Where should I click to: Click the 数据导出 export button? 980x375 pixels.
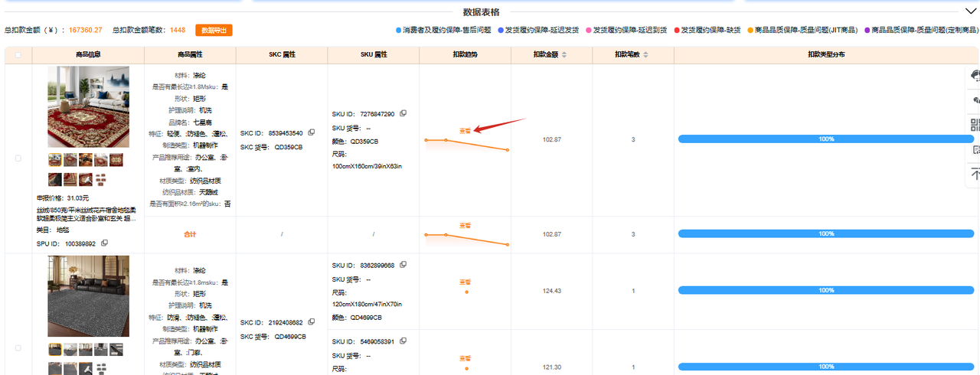214,30
